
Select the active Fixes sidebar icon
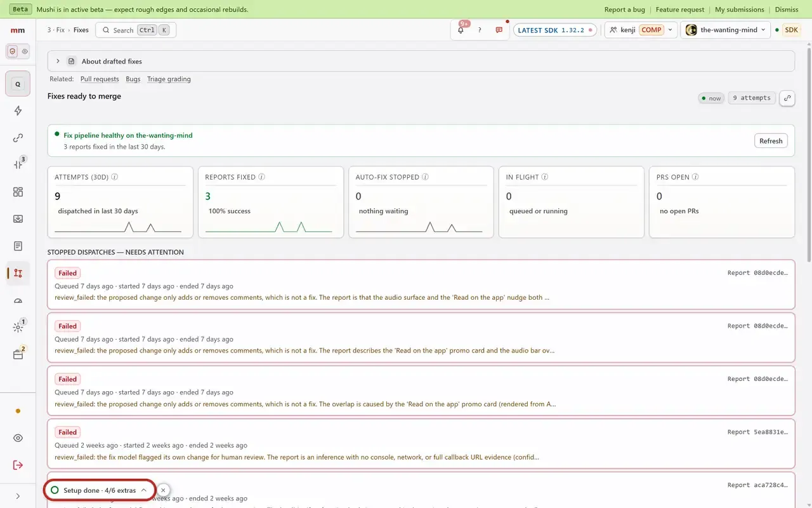[x=18, y=273]
